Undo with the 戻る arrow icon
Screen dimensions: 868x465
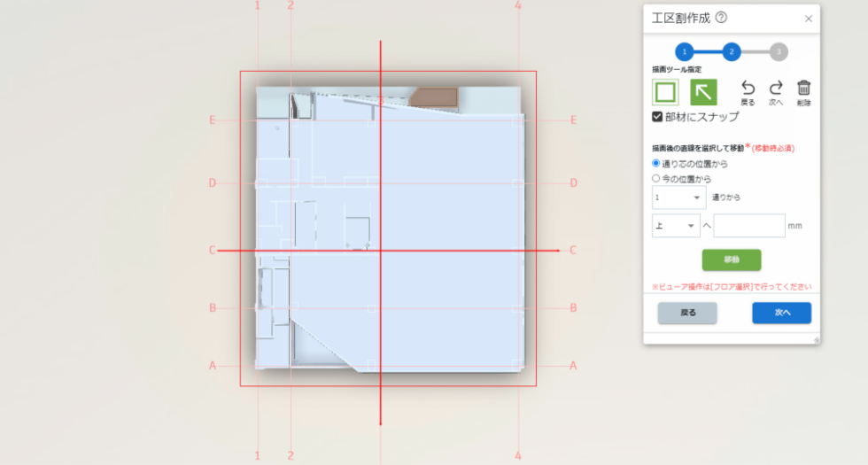(748, 93)
